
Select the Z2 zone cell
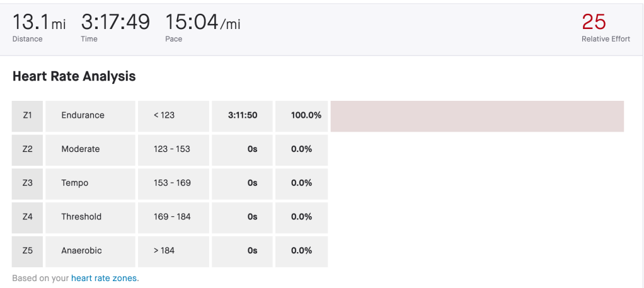coord(27,149)
